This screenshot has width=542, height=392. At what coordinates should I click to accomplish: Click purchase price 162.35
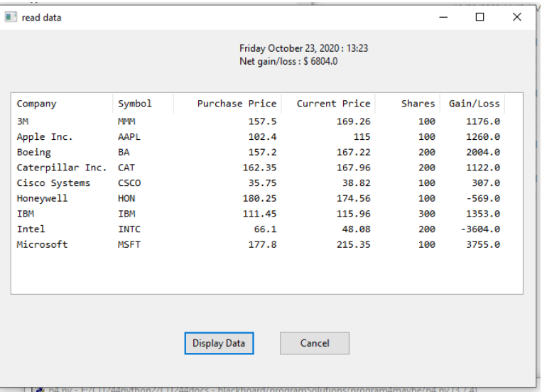coord(259,168)
